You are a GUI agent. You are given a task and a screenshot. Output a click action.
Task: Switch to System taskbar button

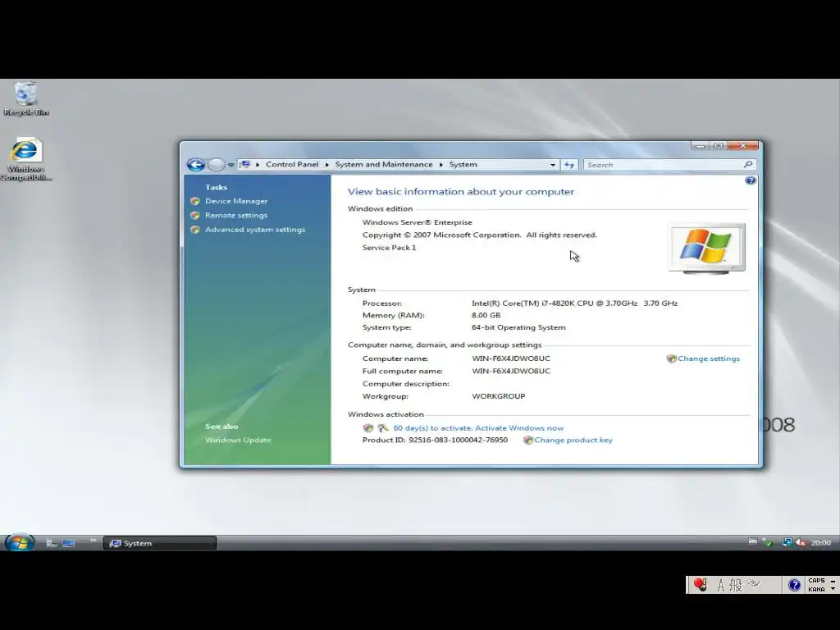(x=160, y=543)
